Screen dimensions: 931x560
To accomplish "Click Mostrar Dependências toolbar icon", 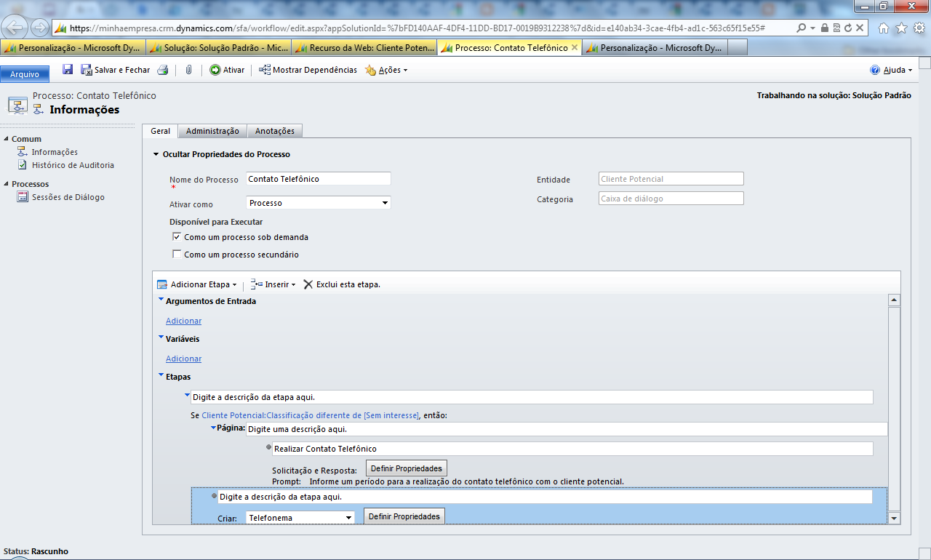I will (x=265, y=70).
